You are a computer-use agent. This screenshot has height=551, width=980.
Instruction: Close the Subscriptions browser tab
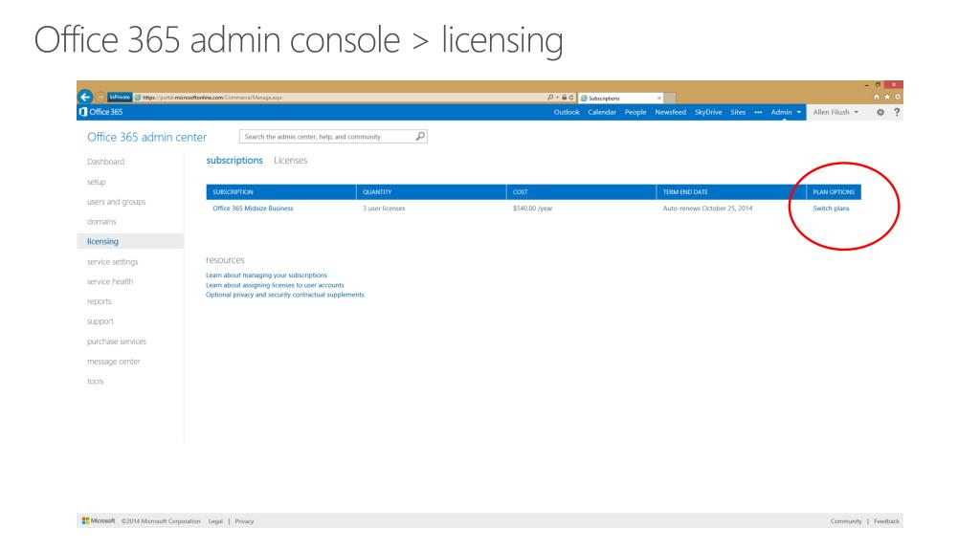[x=659, y=99]
